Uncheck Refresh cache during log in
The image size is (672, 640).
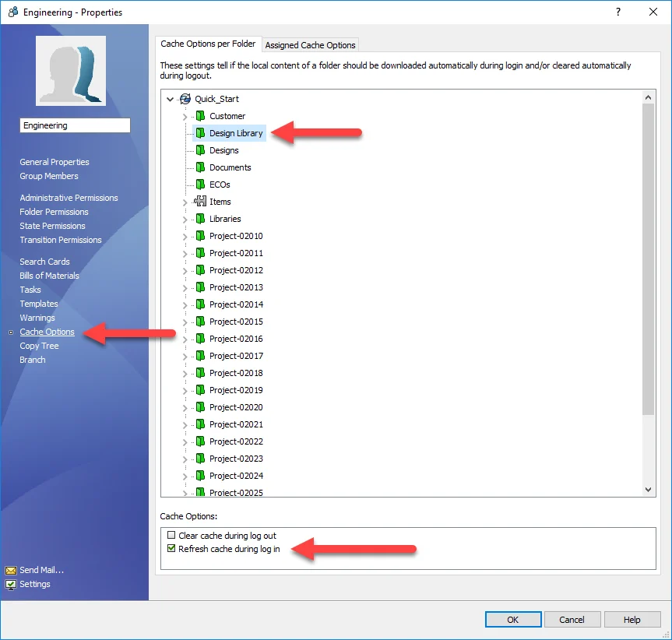(171, 548)
